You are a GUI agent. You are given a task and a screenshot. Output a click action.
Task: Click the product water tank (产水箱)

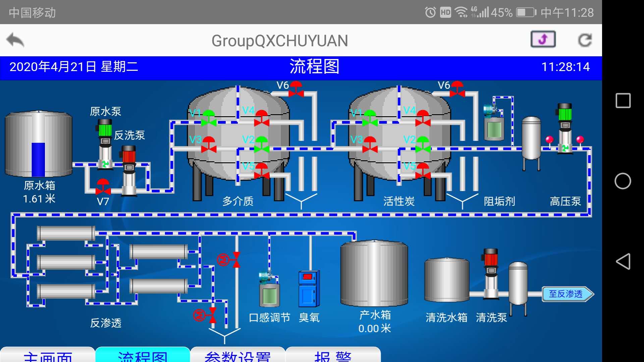(x=374, y=273)
